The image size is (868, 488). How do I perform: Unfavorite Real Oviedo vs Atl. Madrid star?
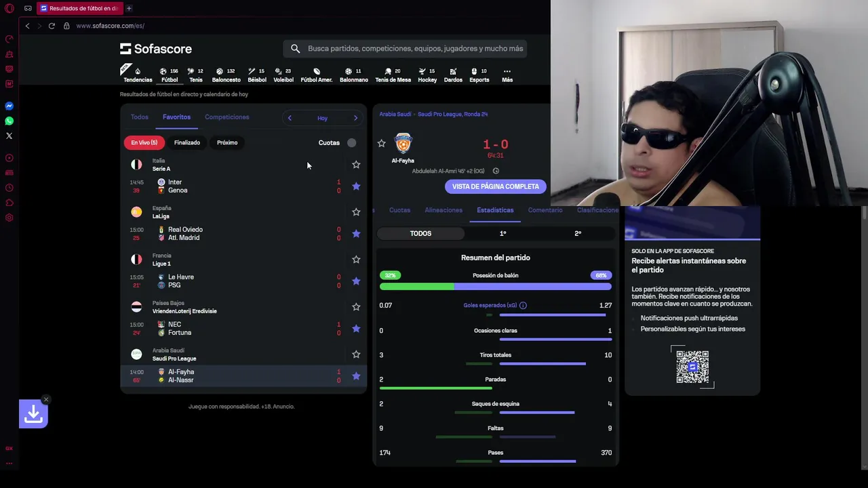pyautogui.click(x=356, y=234)
